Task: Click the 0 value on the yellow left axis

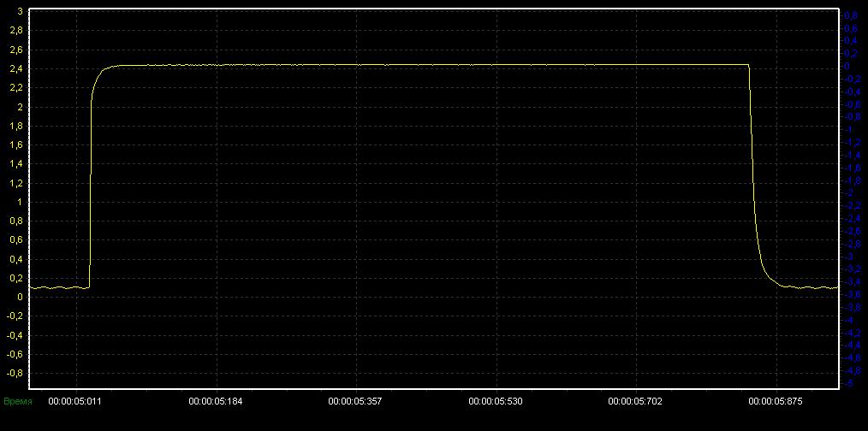Action: 21,297
